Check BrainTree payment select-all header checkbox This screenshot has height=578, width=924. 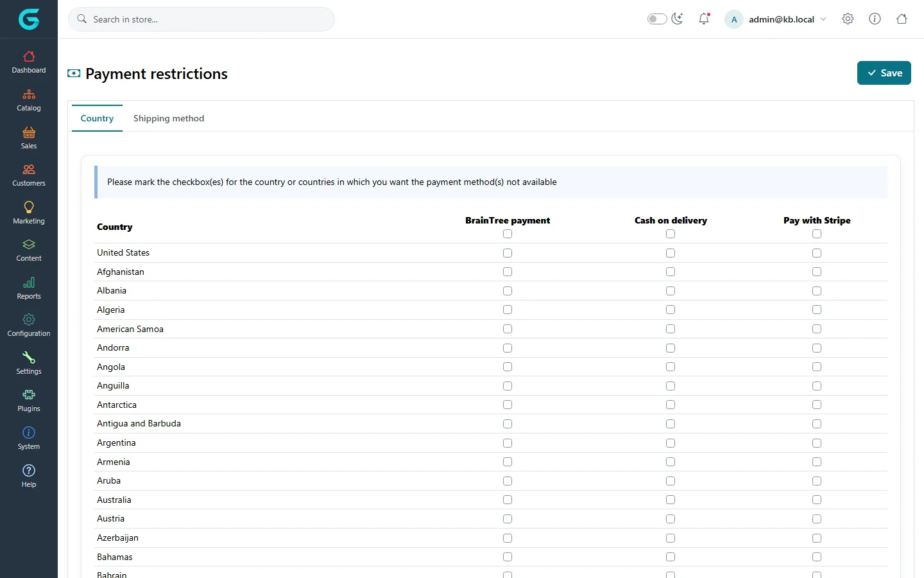coord(508,234)
